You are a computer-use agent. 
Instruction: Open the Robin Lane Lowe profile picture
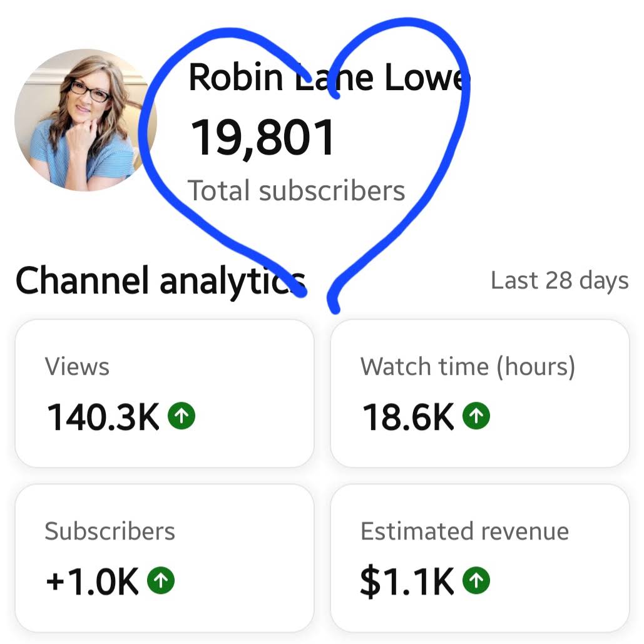coord(85,120)
